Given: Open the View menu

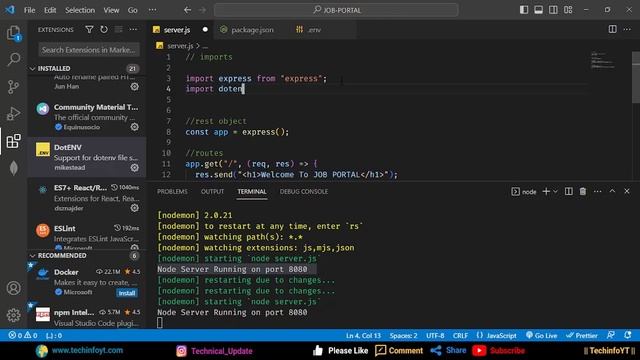Looking at the screenshot, I should [x=111, y=10].
